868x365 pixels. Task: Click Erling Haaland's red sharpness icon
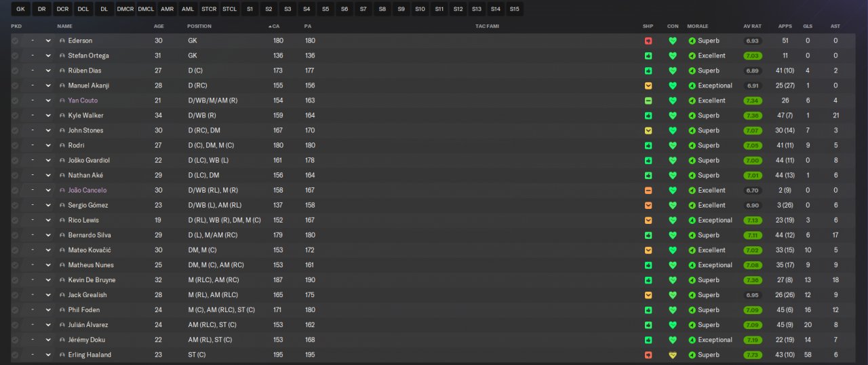[648, 355]
